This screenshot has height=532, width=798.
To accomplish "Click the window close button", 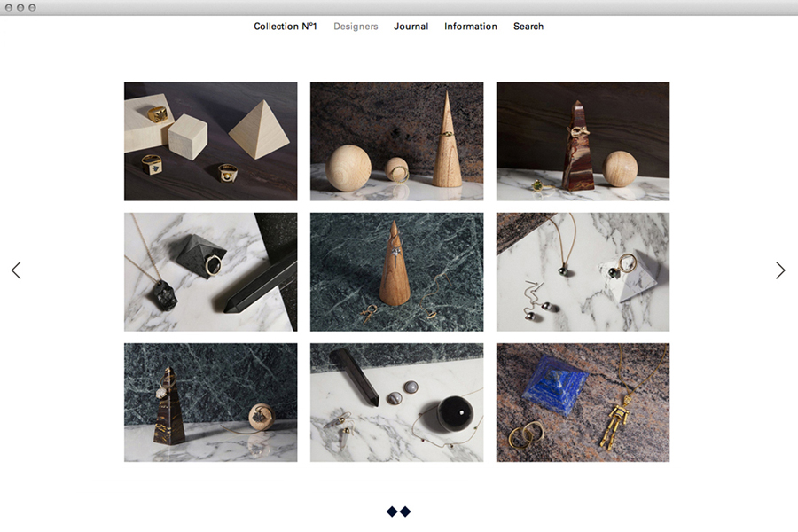I will pyautogui.click(x=9, y=8).
